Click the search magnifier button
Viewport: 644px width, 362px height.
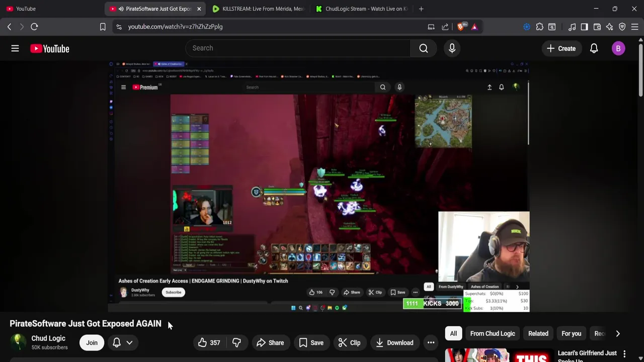coord(424,48)
